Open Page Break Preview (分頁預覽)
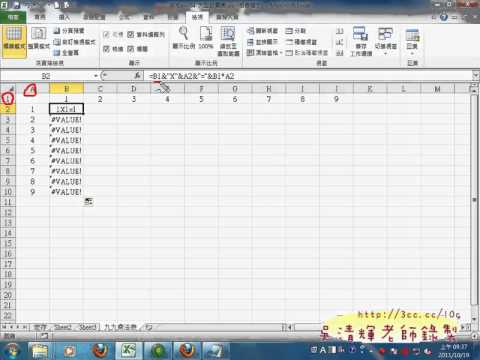 (69, 31)
